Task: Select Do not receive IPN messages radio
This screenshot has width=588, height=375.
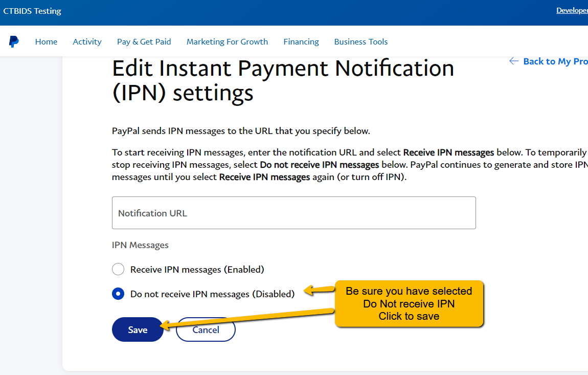Action: tap(118, 294)
